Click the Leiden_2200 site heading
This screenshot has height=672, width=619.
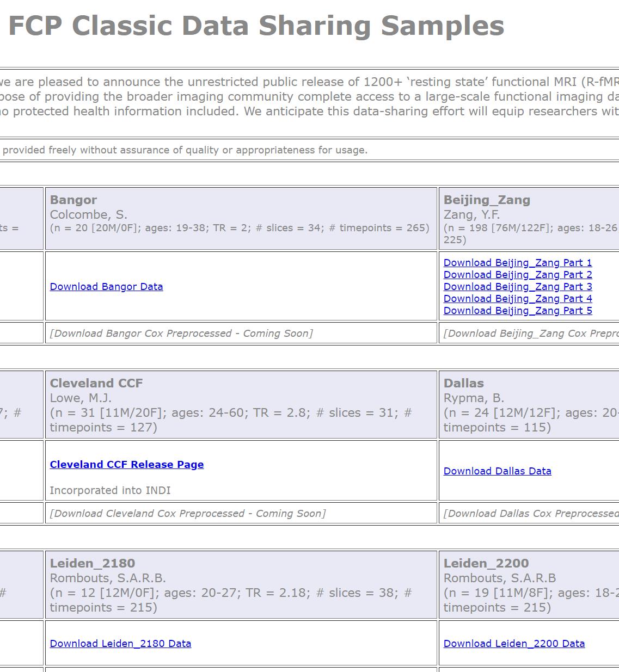coord(486,564)
